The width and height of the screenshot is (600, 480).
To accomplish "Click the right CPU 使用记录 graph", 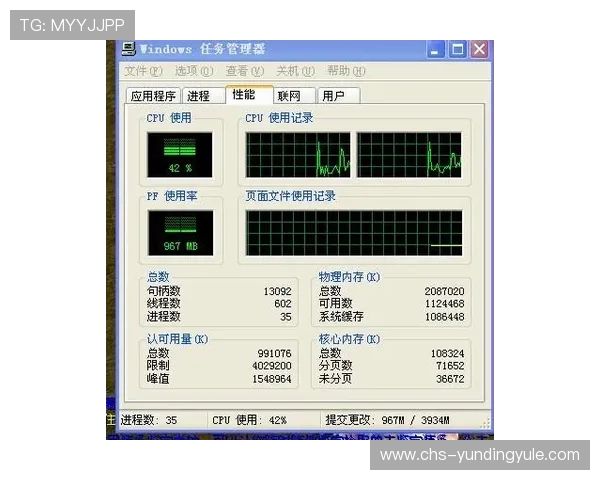I will click(x=409, y=154).
